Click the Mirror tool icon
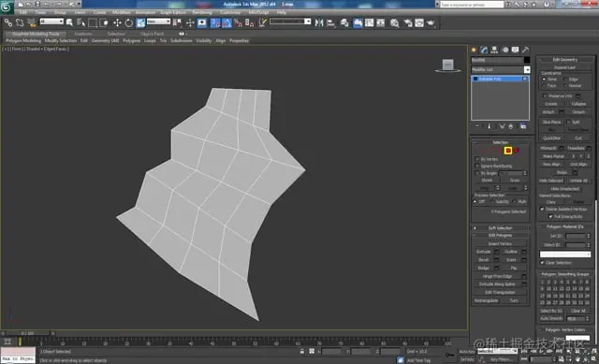Image resolution: width=599 pixels, height=364 pixels. [x=319, y=22]
